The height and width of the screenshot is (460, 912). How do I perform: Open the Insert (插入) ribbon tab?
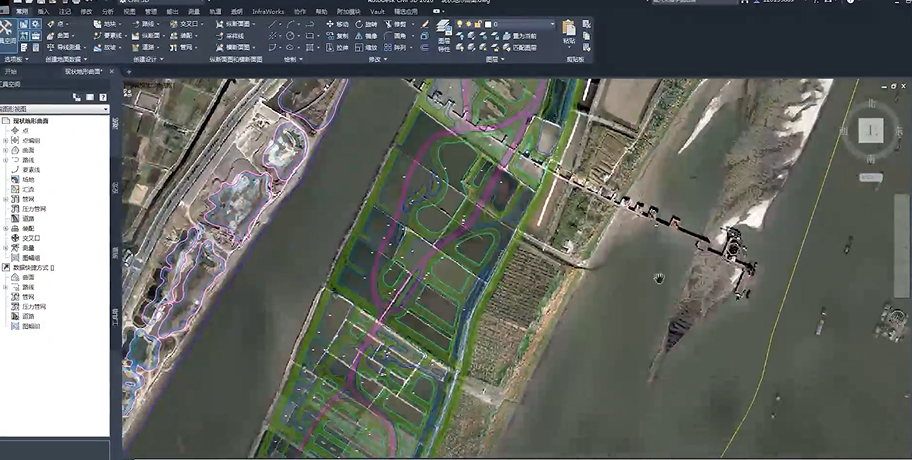[x=44, y=11]
